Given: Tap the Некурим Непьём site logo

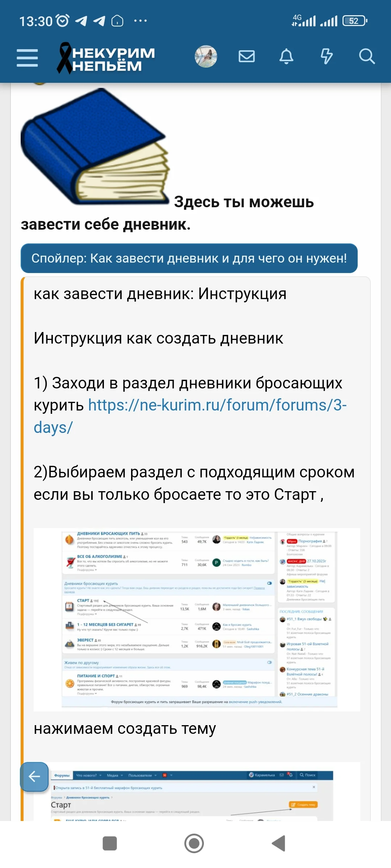Looking at the screenshot, I should tap(106, 58).
